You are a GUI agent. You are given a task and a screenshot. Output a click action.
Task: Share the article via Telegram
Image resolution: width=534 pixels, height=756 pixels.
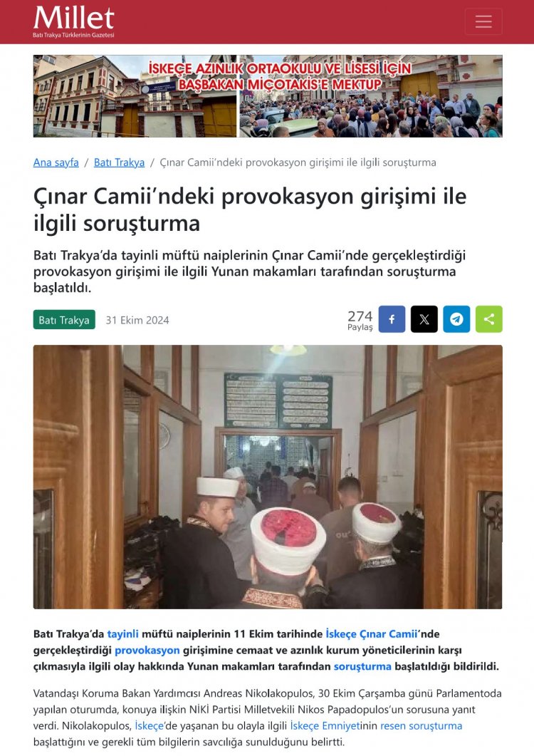[456, 319]
